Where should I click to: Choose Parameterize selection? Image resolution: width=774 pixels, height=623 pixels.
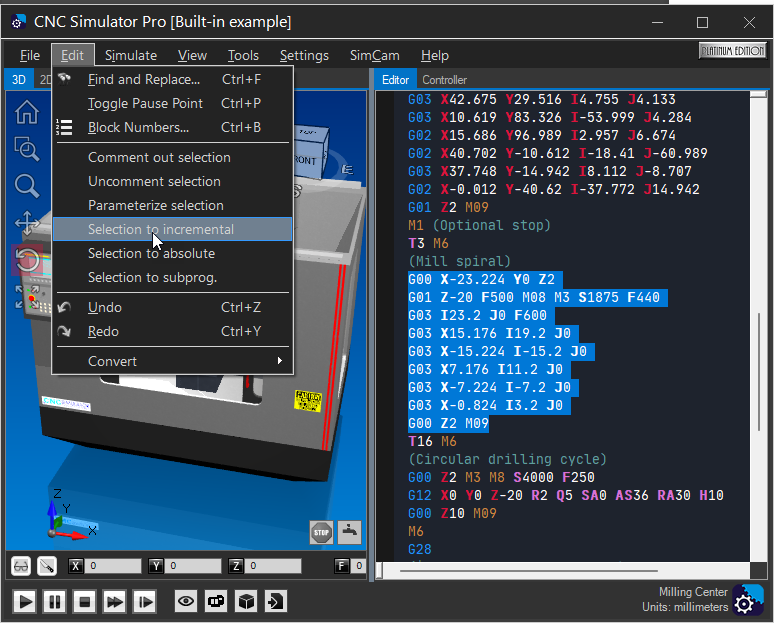(172, 205)
